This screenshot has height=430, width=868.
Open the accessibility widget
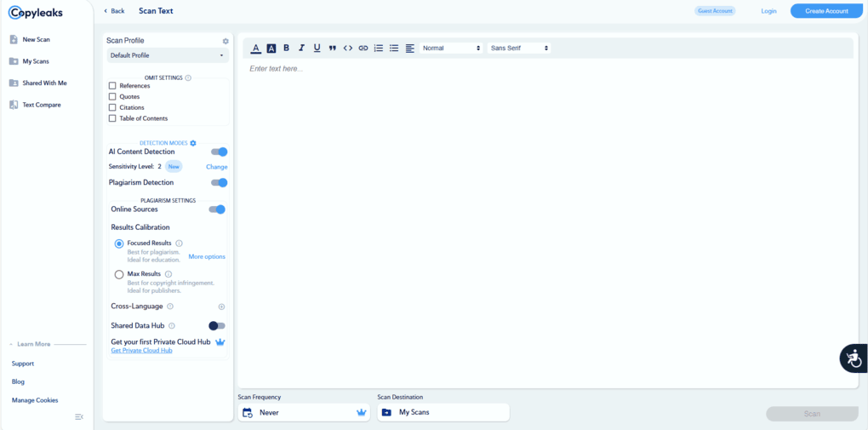coord(854,358)
